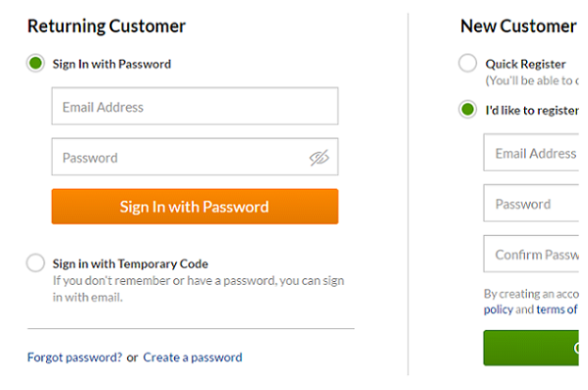
Task: Click the I'd like to register label
Action: (x=532, y=111)
